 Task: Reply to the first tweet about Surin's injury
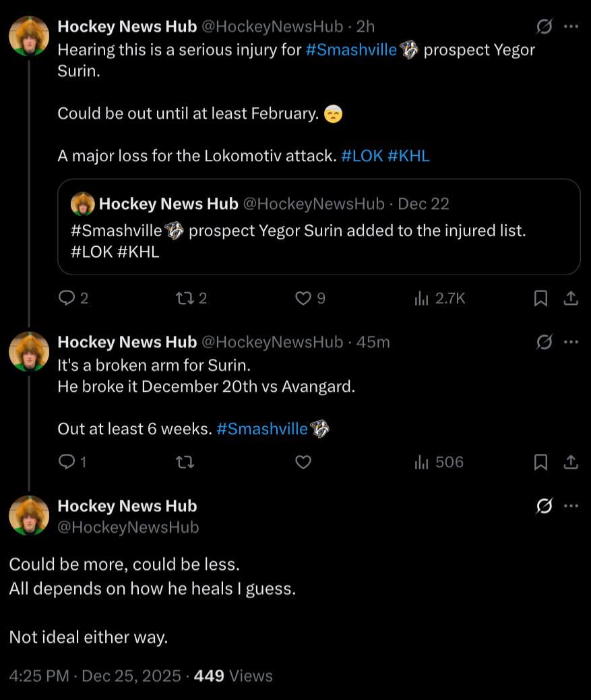[x=67, y=298]
